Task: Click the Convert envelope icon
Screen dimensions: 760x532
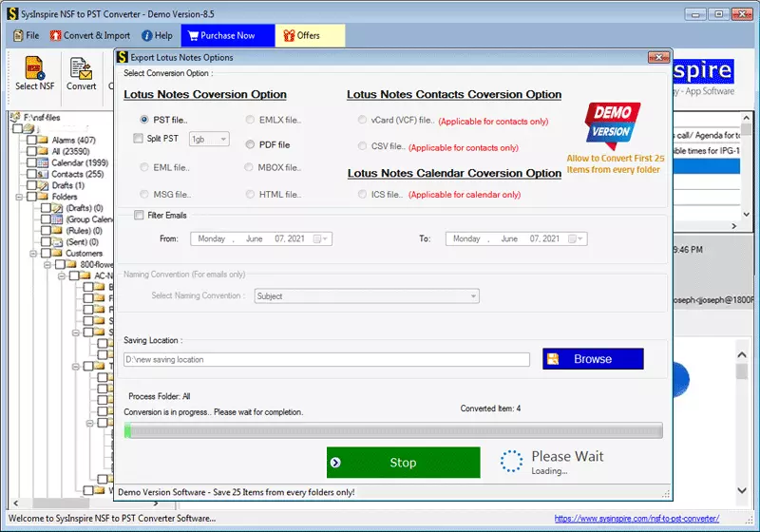Action: click(x=81, y=68)
